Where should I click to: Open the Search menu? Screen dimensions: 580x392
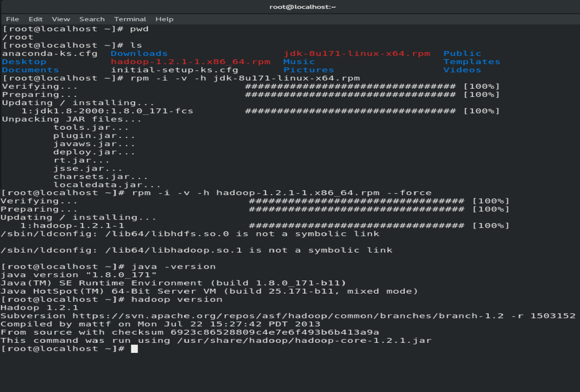coord(92,19)
